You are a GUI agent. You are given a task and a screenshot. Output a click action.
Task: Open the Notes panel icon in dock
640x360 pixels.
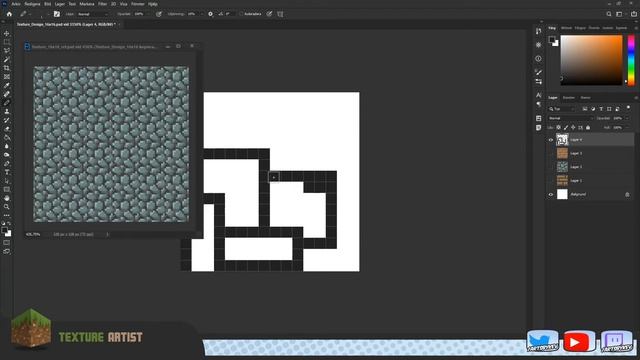tap(538, 127)
